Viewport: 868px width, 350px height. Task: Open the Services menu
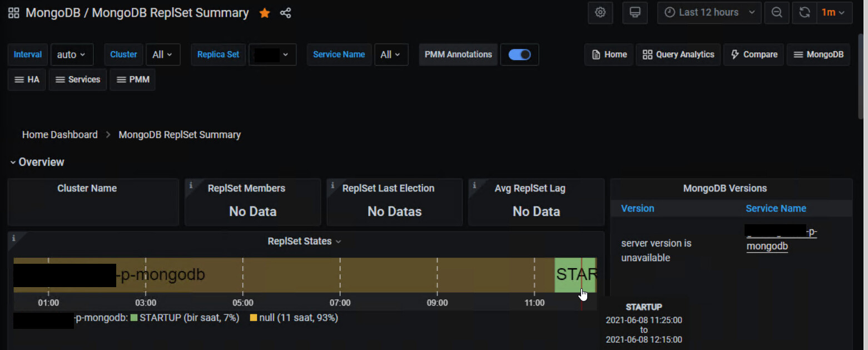[78, 80]
